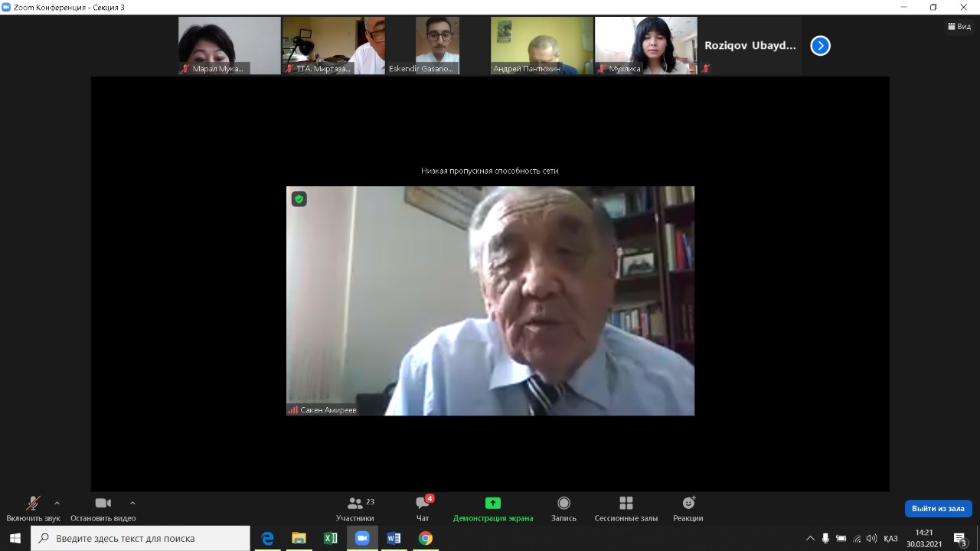Screen dimensions: 980x551
Task: Expand audio options arrow next to microphone
Action: pos(57,503)
